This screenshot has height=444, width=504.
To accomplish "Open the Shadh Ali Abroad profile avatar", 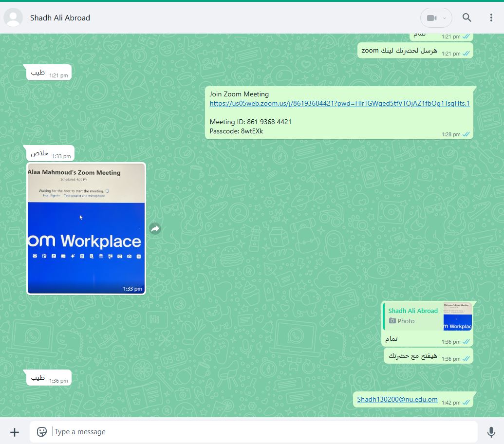I will click(13, 18).
